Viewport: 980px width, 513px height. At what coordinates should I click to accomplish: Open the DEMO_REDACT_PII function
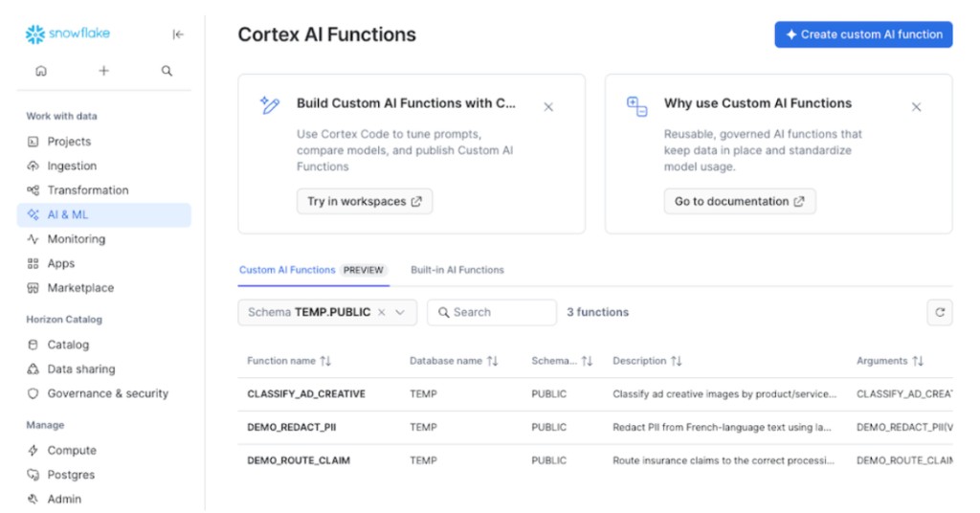tap(291, 428)
